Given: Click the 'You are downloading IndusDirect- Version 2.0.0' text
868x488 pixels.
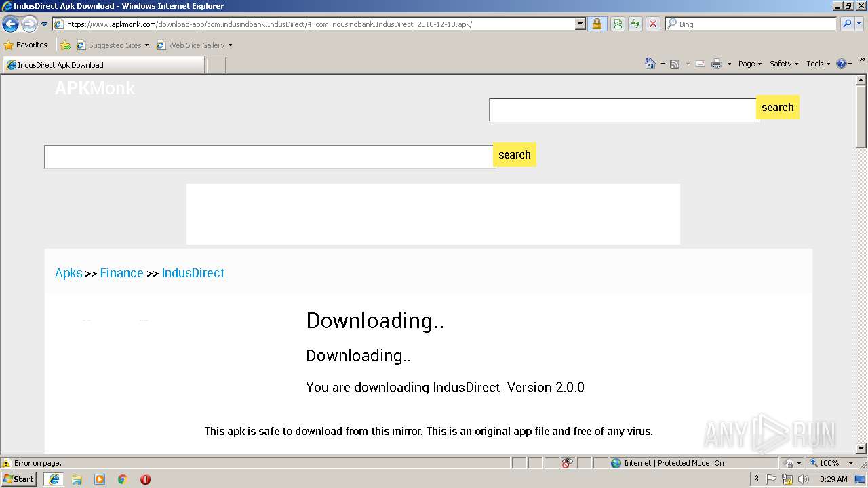Looking at the screenshot, I should (445, 388).
